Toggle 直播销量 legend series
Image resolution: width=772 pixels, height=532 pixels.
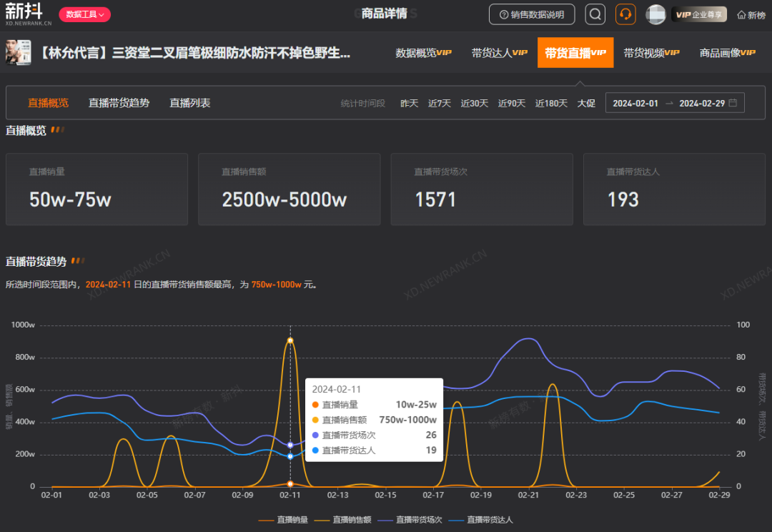[283, 520]
